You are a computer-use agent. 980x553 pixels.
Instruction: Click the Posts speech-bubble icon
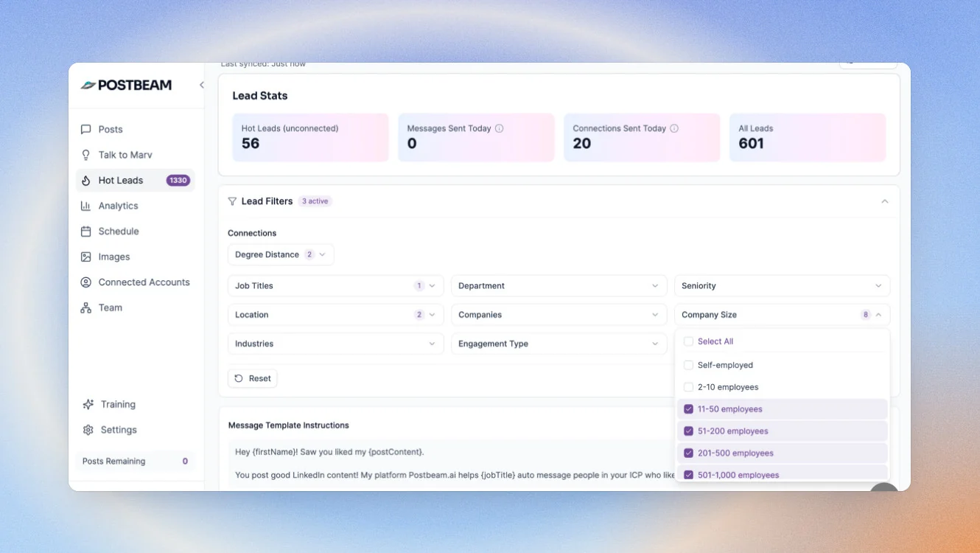[86, 129]
